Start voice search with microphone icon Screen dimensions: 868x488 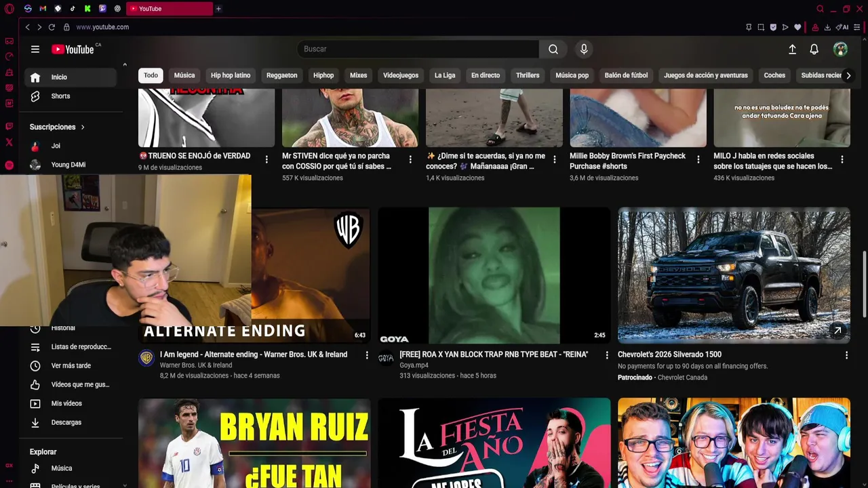(584, 49)
